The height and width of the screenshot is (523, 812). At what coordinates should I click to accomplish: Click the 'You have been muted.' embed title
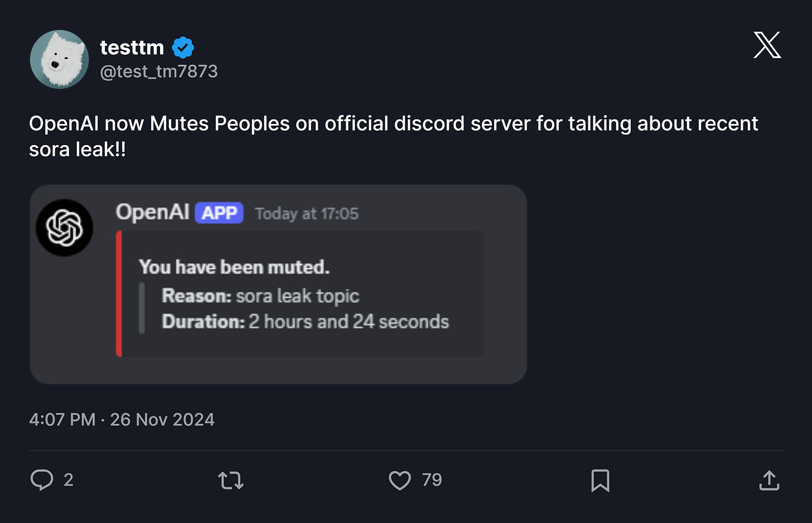pos(234,267)
